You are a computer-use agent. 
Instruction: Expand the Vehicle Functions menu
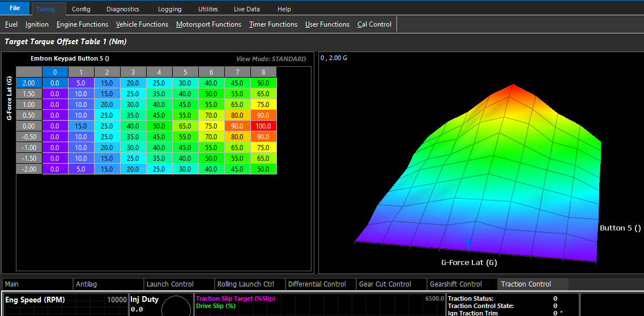pos(142,24)
